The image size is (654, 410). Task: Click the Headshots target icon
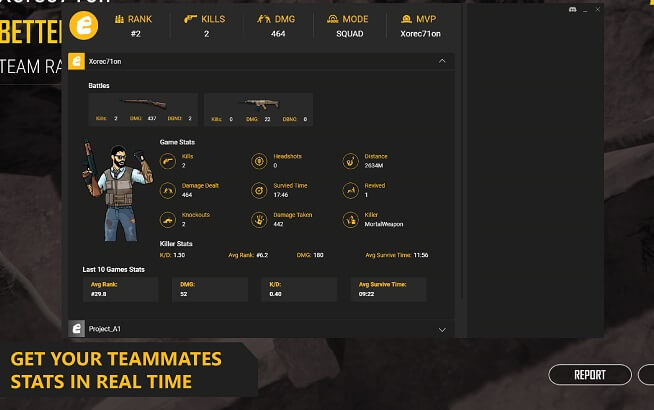tap(259, 160)
